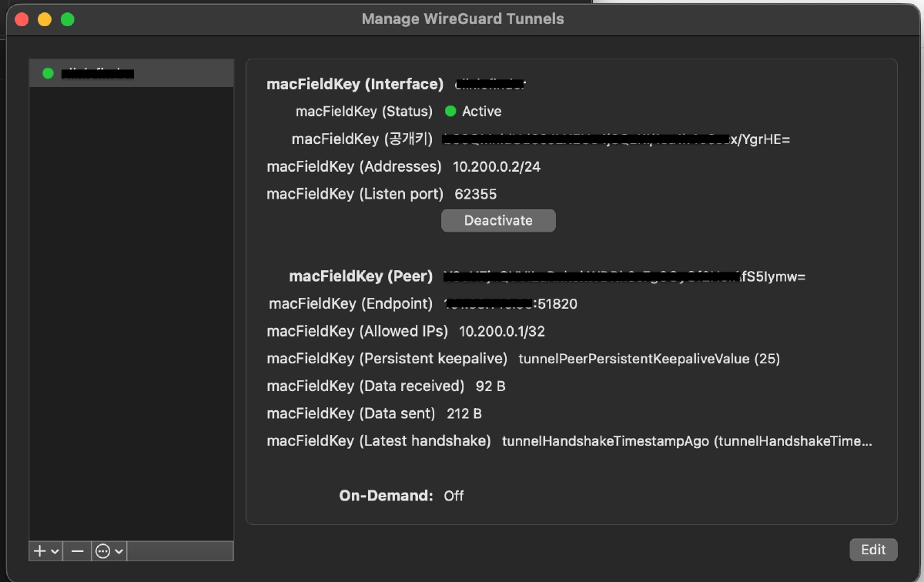The image size is (924, 582).
Task: Click the Data sent value 212 B
Action: coord(464,413)
